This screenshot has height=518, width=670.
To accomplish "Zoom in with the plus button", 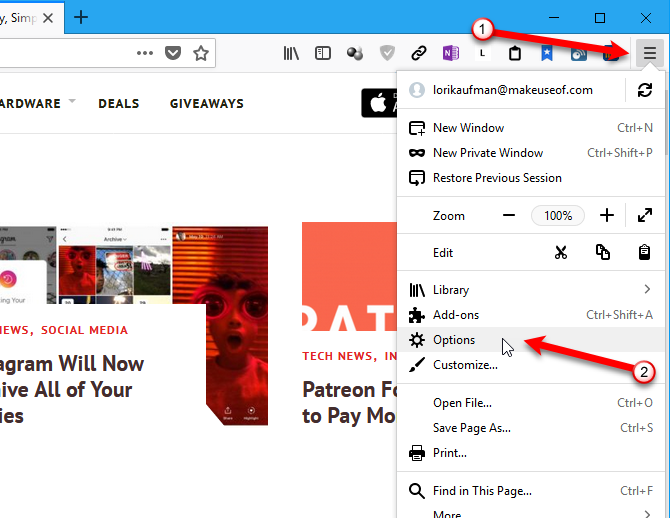I will 606,215.
